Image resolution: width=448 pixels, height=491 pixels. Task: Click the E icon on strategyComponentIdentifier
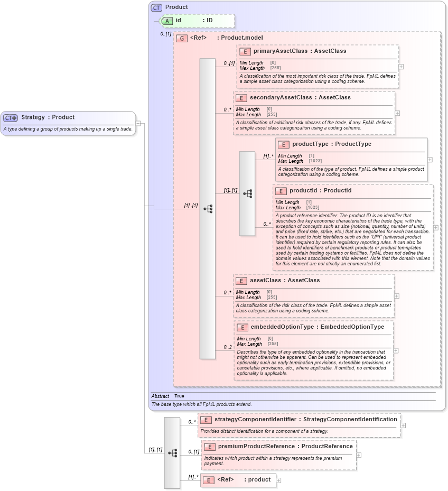pyautogui.click(x=205, y=419)
